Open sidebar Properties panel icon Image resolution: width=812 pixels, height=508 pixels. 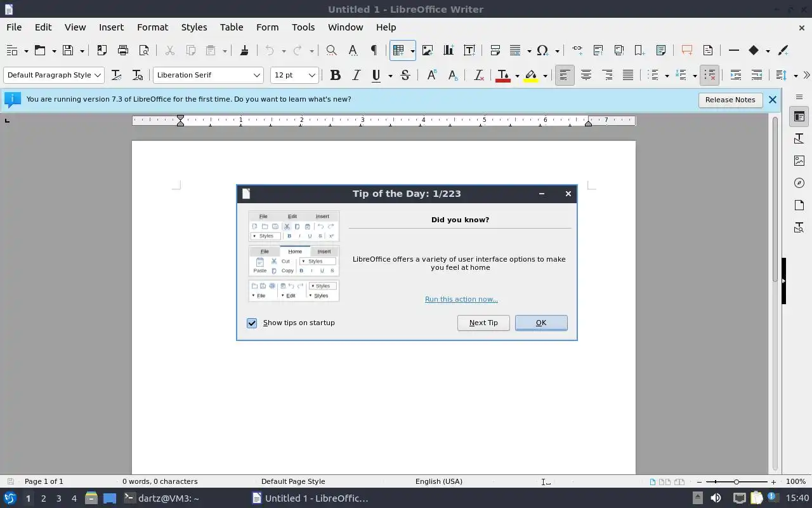pos(799,117)
